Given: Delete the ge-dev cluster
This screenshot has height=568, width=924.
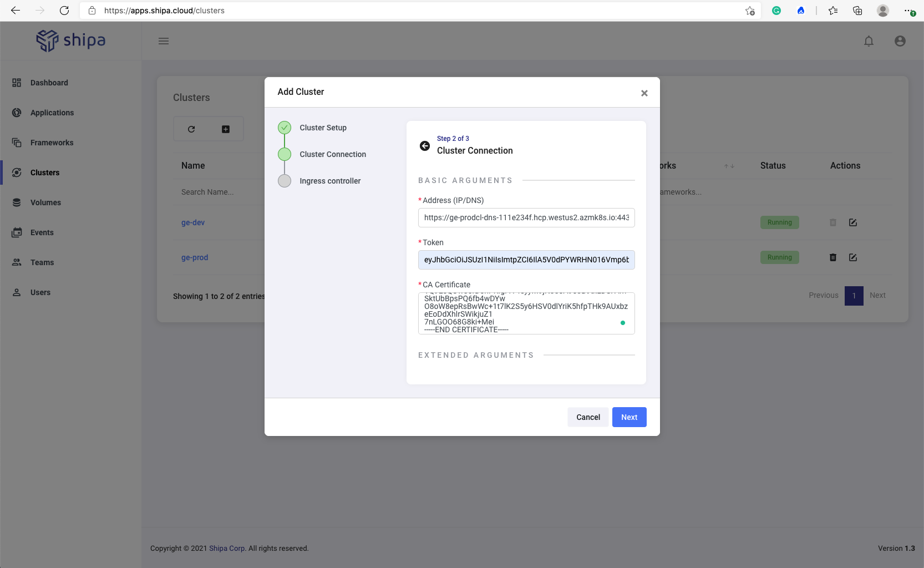Looking at the screenshot, I should tap(832, 222).
